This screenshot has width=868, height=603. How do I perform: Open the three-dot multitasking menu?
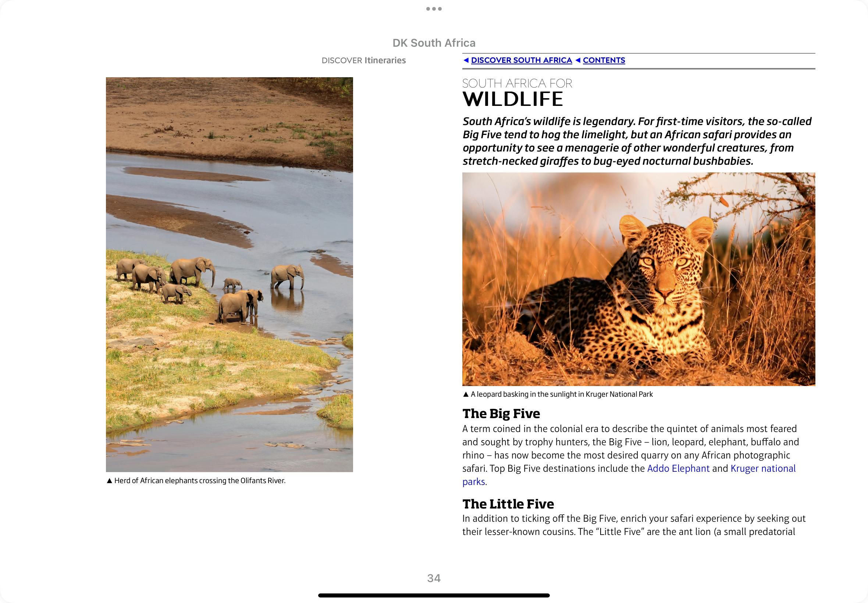pyautogui.click(x=434, y=9)
